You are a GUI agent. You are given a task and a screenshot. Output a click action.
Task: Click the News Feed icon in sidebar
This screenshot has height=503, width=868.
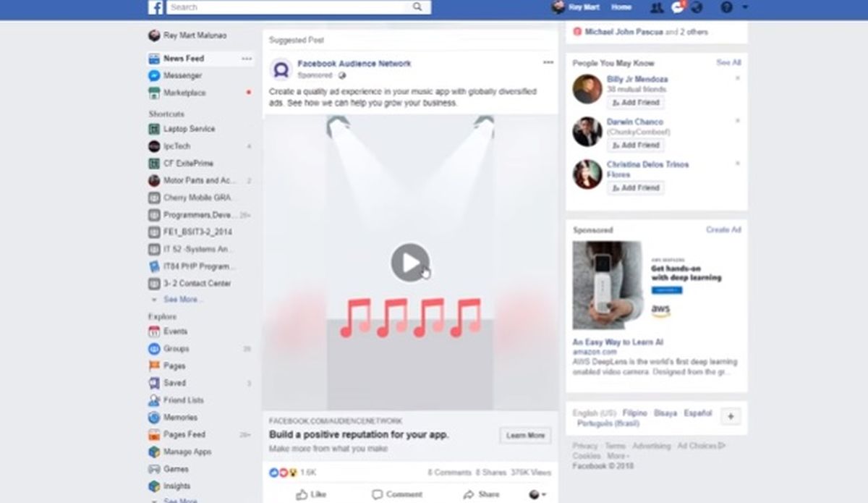point(154,58)
